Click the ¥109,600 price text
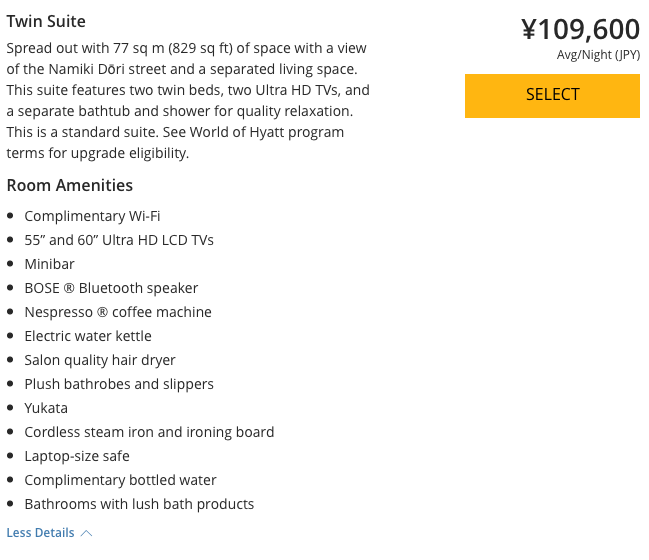Image resolution: width=649 pixels, height=560 pixels. coord(580,29)
